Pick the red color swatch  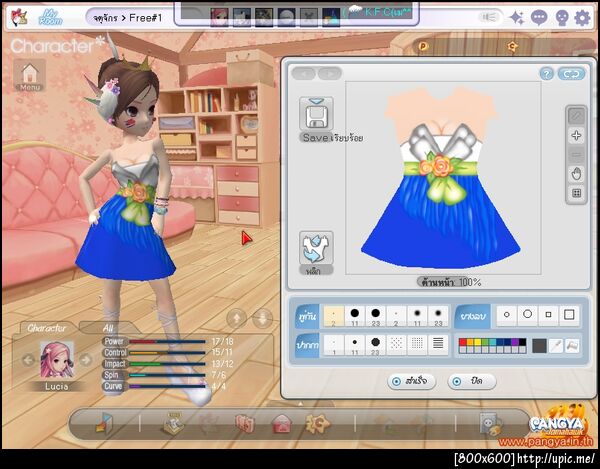click(463, 342)
